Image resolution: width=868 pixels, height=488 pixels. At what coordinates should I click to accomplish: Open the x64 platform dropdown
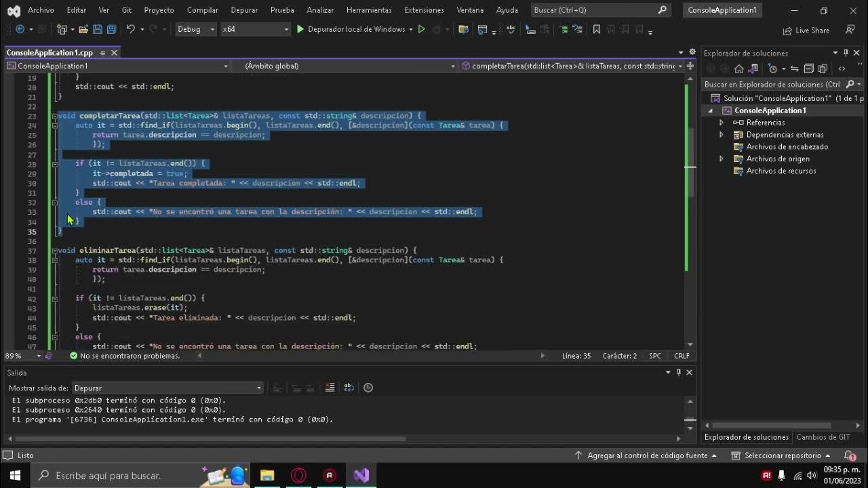(254, 29)
